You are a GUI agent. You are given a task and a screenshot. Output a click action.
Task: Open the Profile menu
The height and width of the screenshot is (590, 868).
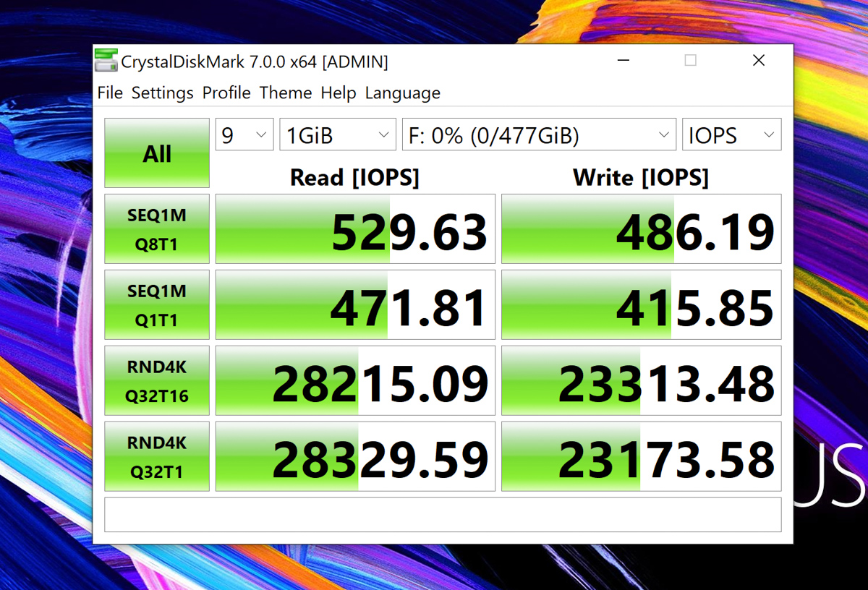pos(226,93)
